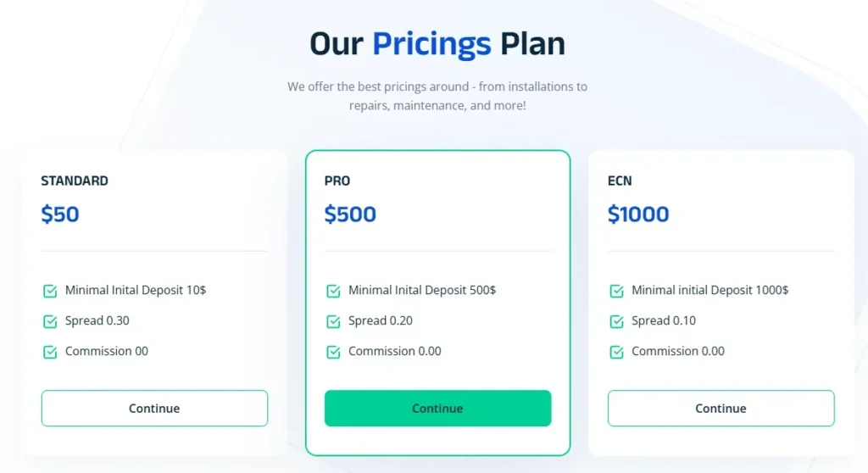This screenshot has height=473, width=868.
Task: Click the STANDARD plan title
Action: [x=75, y=181]
